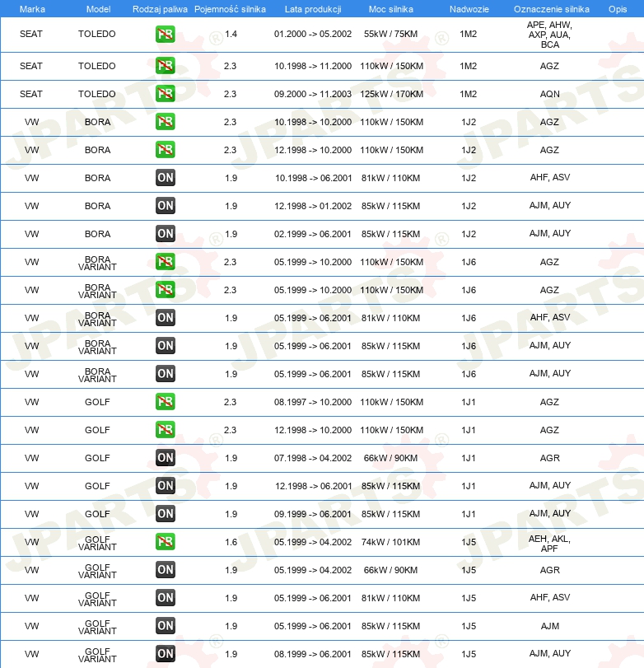Select 'SEAT' in the 1.4 TOLEDO row
644x668 pixels.
coord(31,34)
